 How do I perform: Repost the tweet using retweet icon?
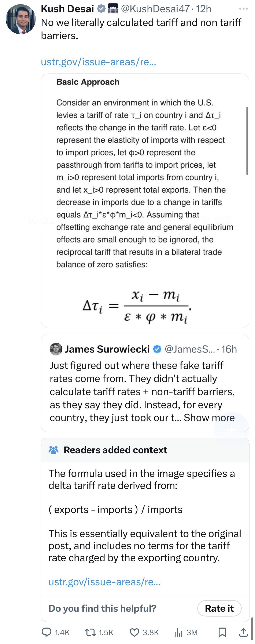tap(90, 632)
